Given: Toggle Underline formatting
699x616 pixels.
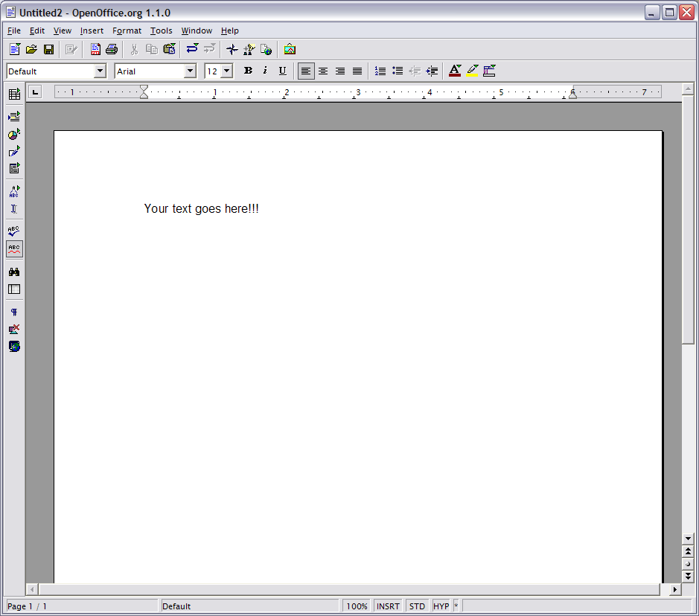Looking at the screenshot, I should coord(282,71).
